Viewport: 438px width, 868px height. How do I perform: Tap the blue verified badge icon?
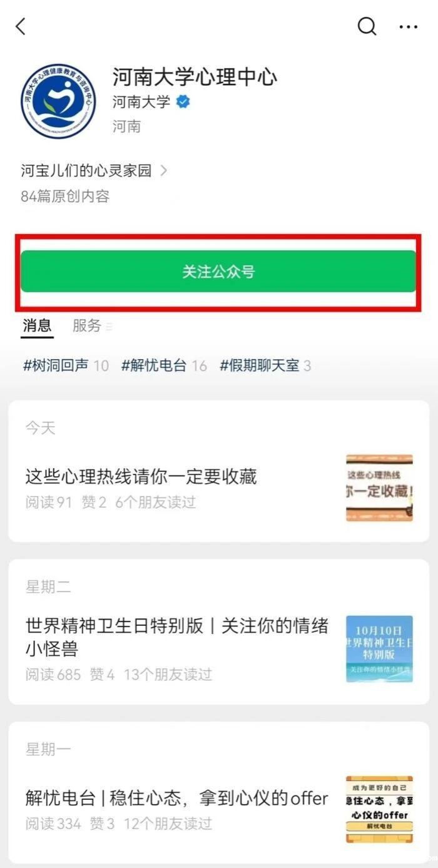click(x=183, y=101)
